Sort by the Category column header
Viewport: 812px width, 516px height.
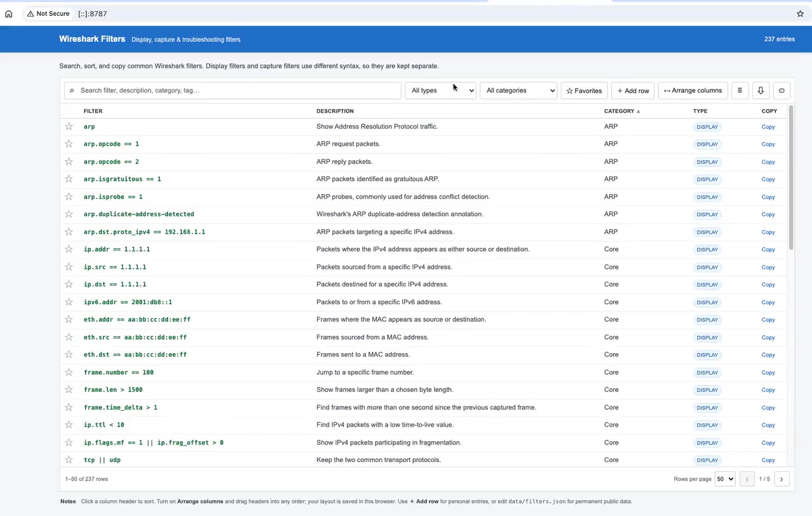(x=622, y=111)
